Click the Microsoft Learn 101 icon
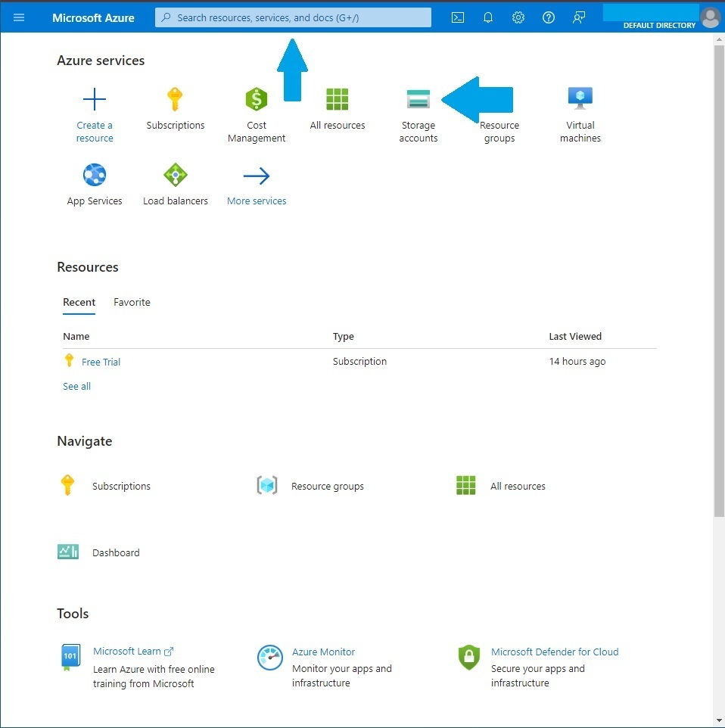The image size is (725, 728). point(70,657)
